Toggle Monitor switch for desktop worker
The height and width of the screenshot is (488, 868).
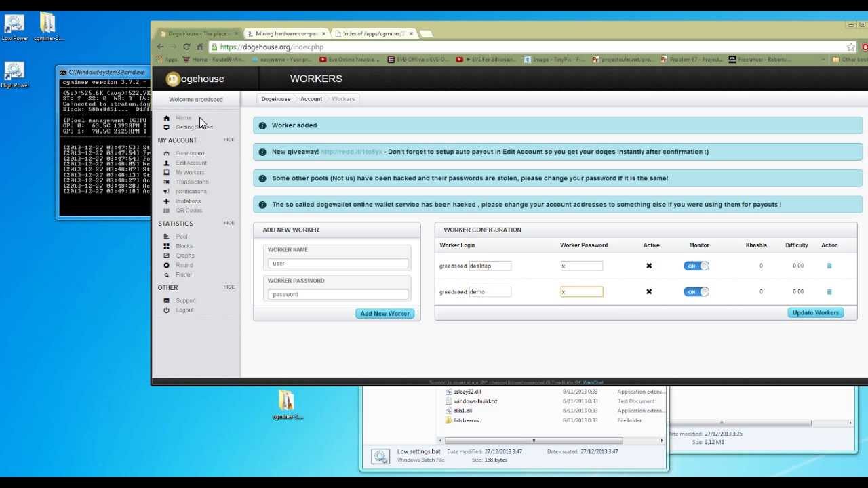pyautogui.click(x=696, y=266)
